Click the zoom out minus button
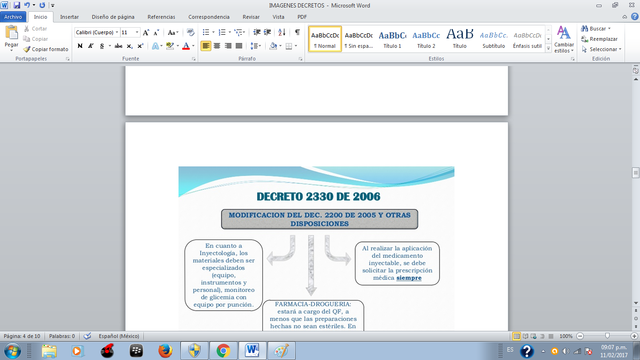Image resolution: width=640 pixels, height=360 pixels. 580,336
